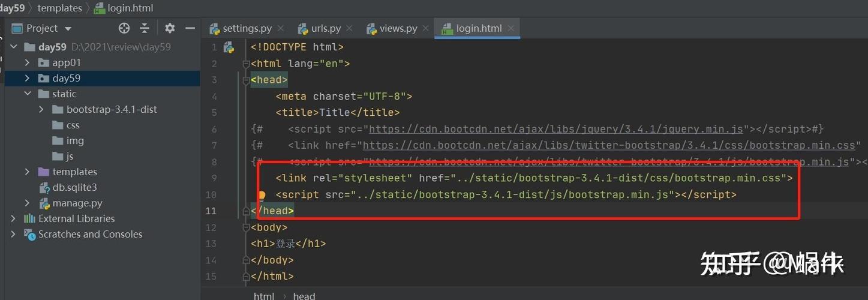
Task: Expand the day59 subfolder arrow
Action: [27, 78]
